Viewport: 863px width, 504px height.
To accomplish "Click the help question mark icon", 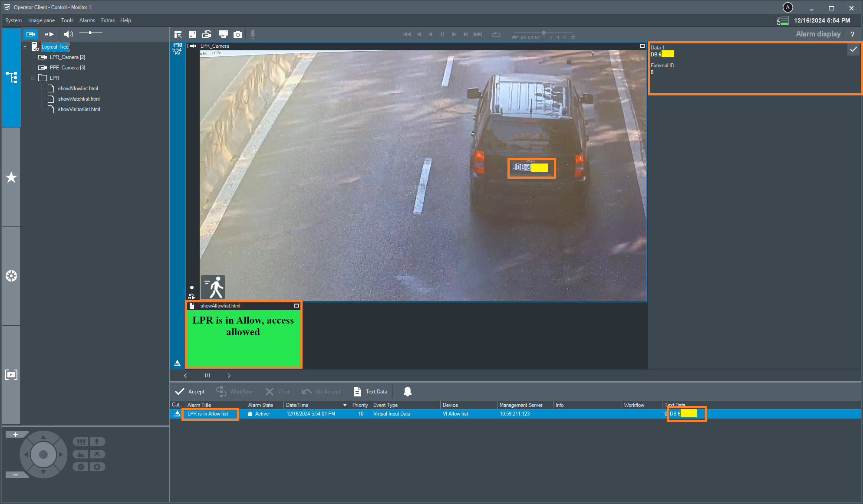I will [x=852, y=34].
